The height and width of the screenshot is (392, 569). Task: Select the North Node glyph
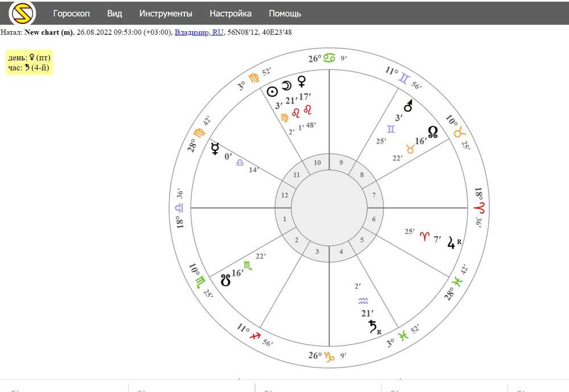(x=432, y=132)
